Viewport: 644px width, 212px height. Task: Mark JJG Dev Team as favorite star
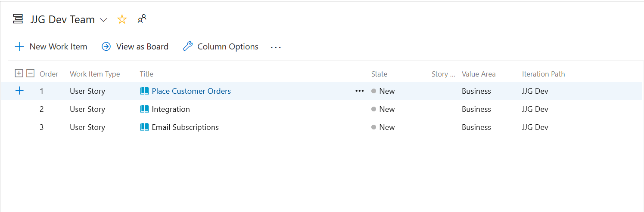click(122, 19)
